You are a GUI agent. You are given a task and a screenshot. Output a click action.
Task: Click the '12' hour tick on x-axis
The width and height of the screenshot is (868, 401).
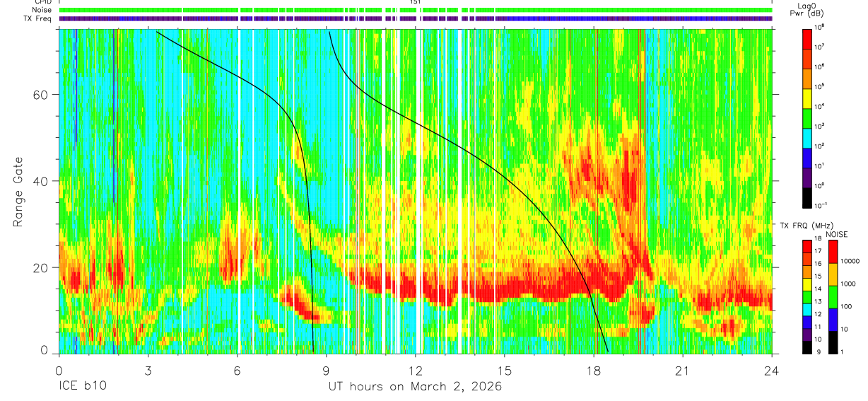pos(416,370)
